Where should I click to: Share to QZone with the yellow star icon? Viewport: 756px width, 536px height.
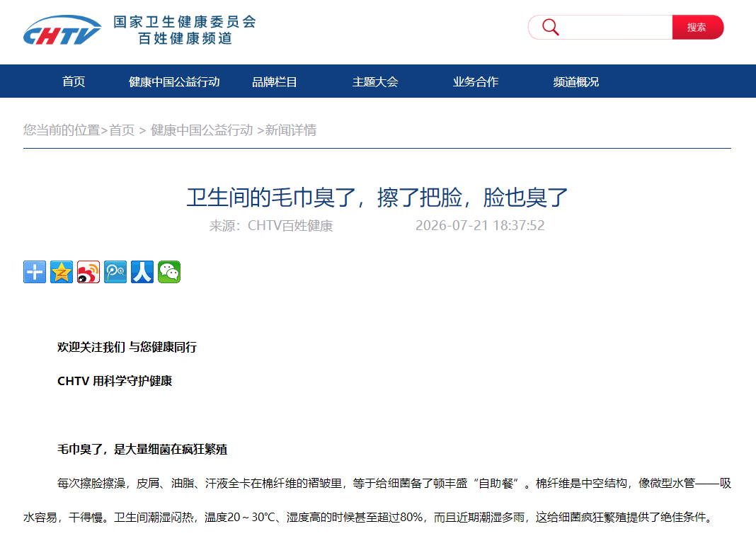click(x=62, y=272)
